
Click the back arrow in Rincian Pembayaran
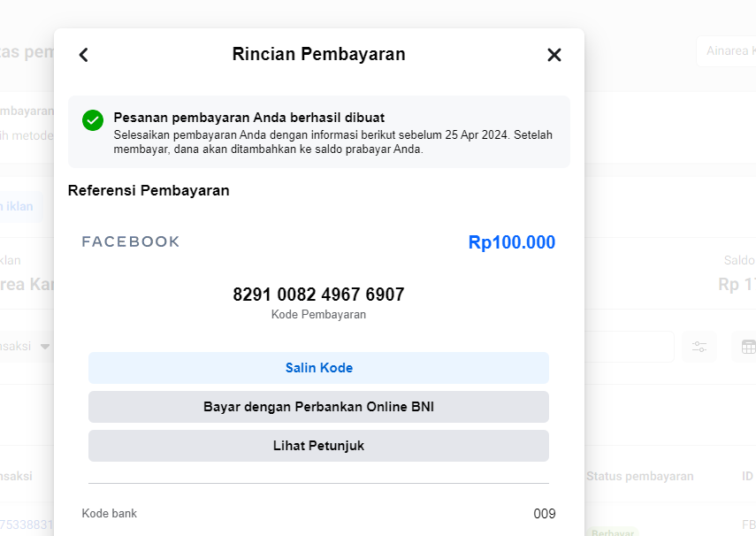point(84,55)
